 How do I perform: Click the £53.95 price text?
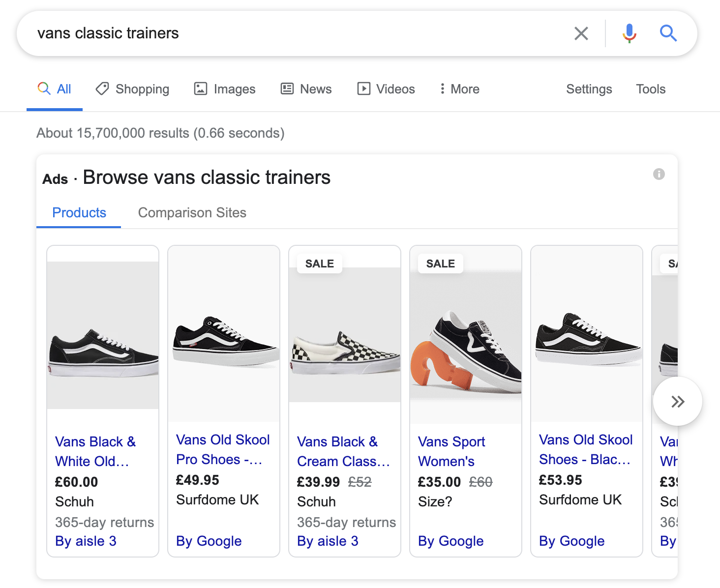pyautogui.click(x=560, y=480)
